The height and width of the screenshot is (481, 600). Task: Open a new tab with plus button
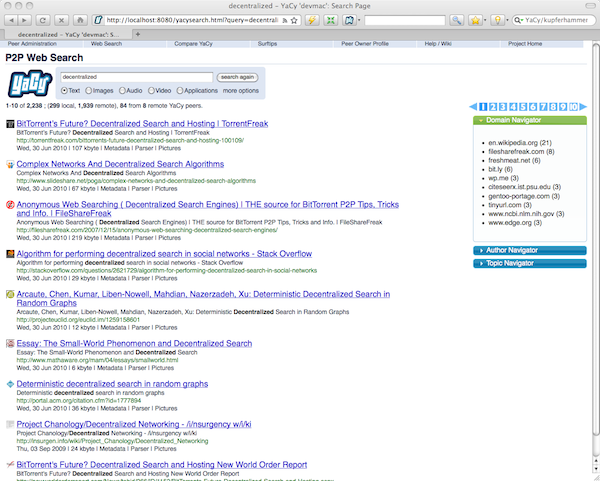pyautogui.click(x=138, y=34)
